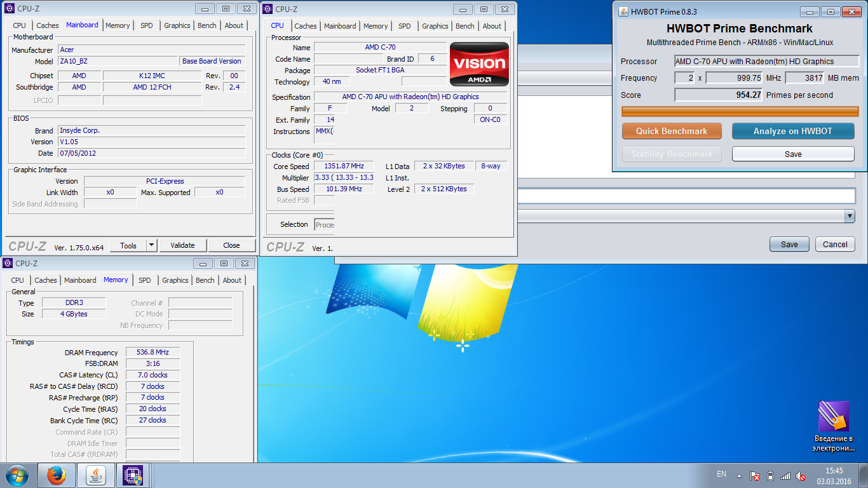Open About tab in Mainboard window
The image size is (868, 488).
(234, 25)
